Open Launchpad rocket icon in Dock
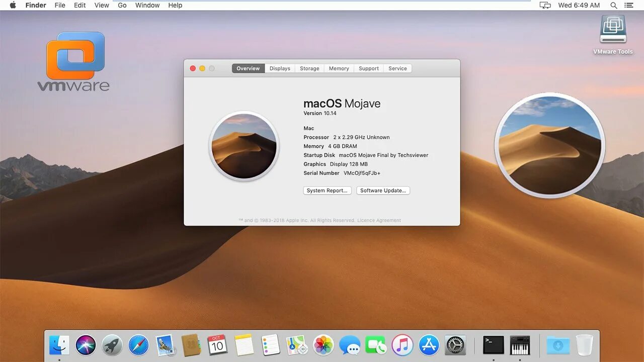 click(112, 345)
